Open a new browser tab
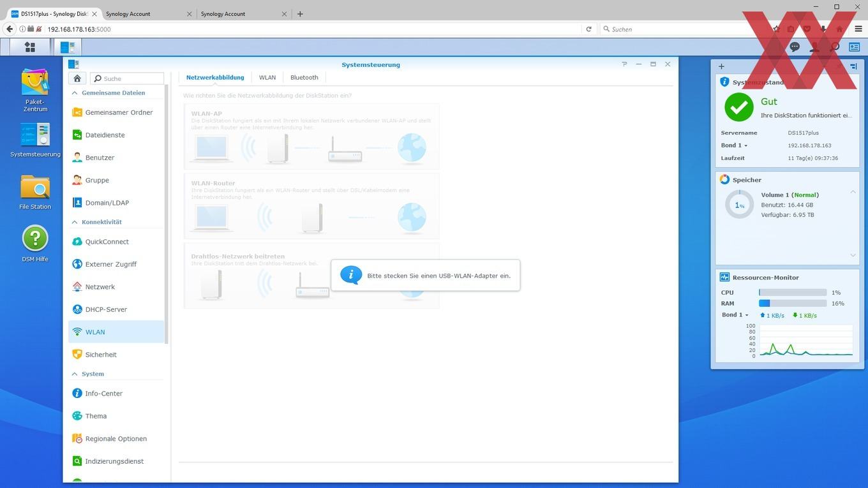 tap(300, 13)
